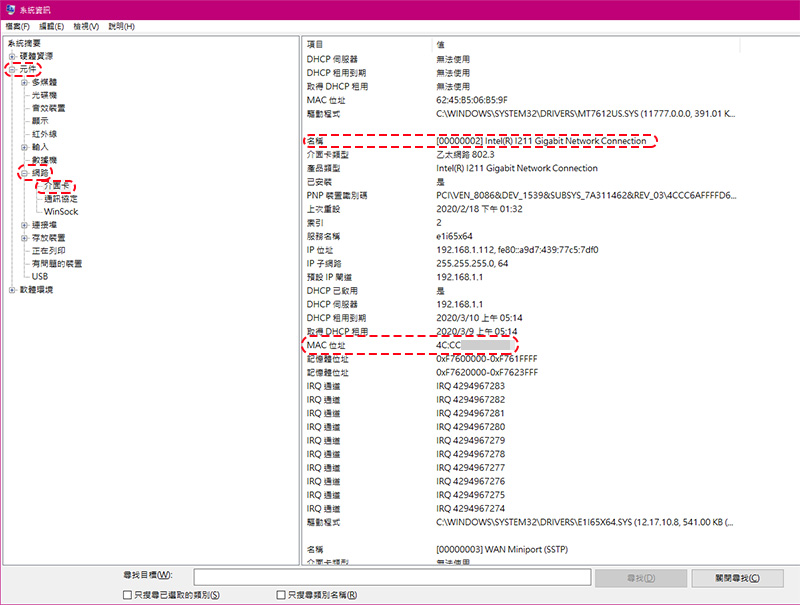Click the 關閉尋找 button

[737, 578]
